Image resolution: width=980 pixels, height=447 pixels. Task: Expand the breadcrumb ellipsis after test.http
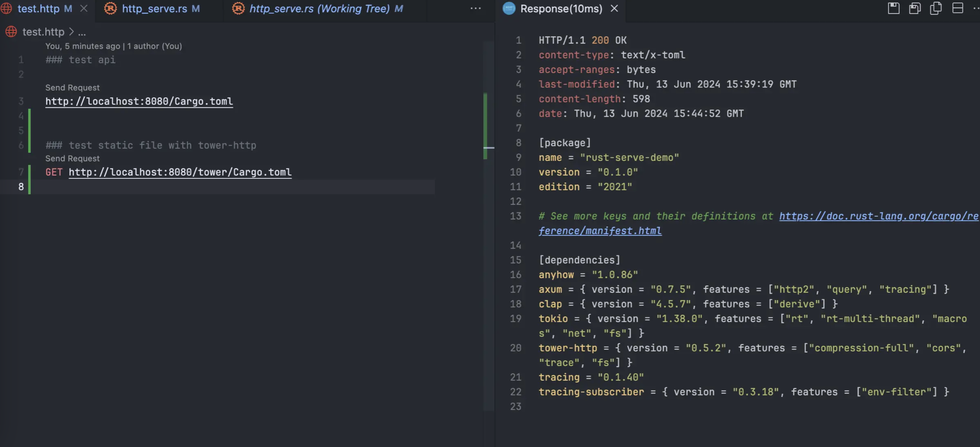tap(82, 32)
